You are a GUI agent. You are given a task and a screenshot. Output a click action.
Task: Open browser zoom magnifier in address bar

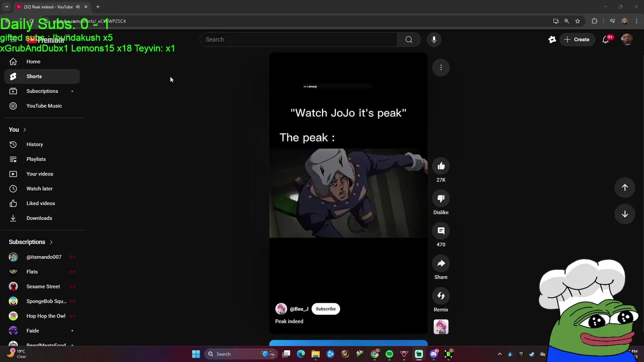[567, 21]
